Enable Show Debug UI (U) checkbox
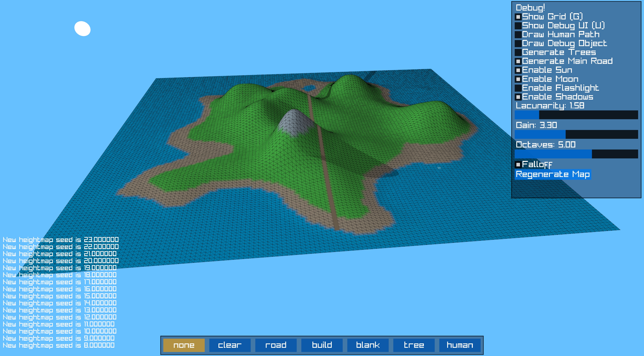 pos(518,26)
